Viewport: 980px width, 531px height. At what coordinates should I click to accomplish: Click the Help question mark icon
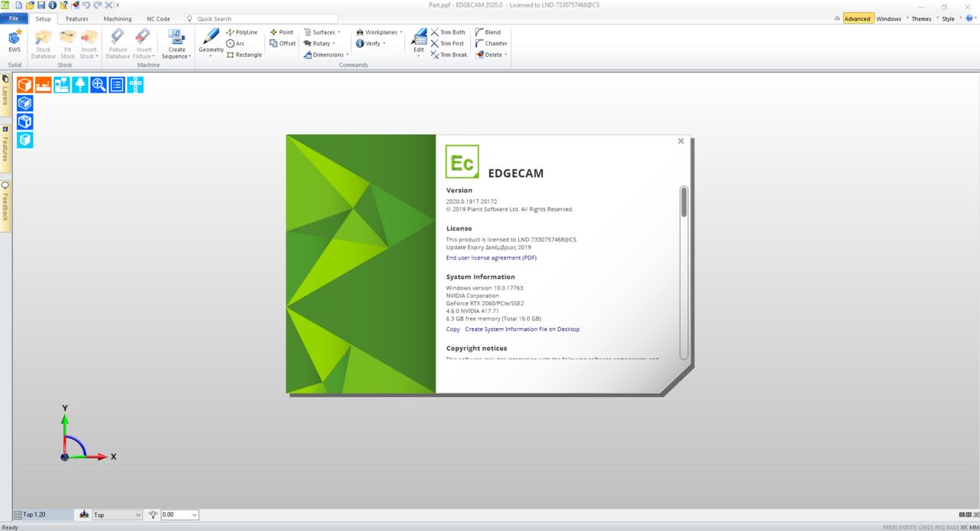tap(969, 18)
